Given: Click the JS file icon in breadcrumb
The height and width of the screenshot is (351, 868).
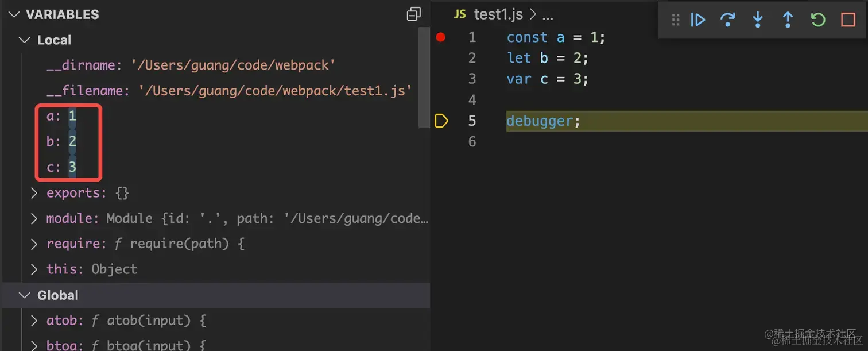Looking at the screenshot, I should (x=460, y=14).
